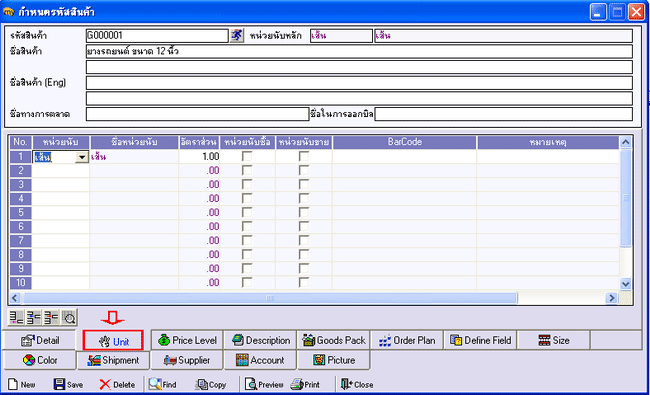Tick purchase unit checkbox in row 2
The image size is (650, 395).
click(247, 170)
